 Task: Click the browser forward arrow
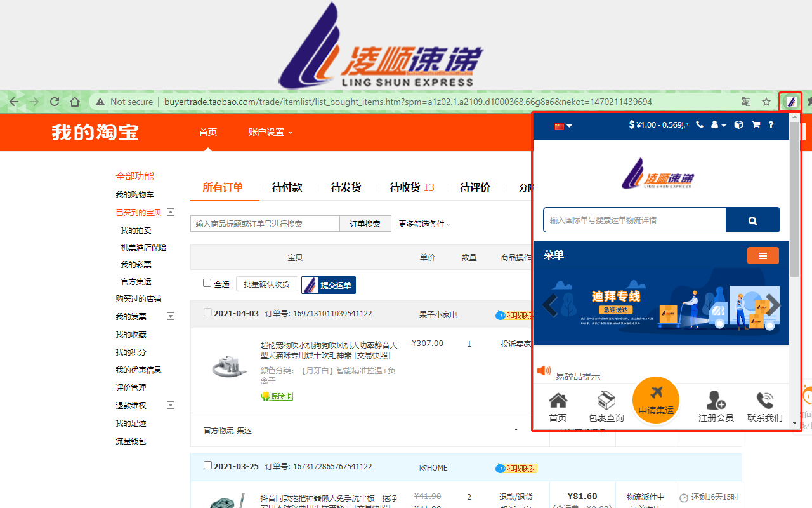coord(34,102)
